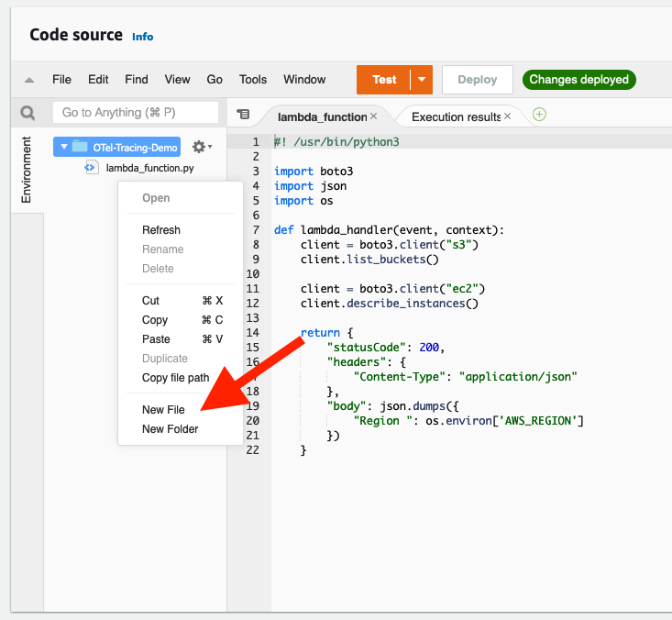The height and width of the screenshot is (620, 672).
Task: Choose Delete in the context menu
Action: (x=158, y=269)
